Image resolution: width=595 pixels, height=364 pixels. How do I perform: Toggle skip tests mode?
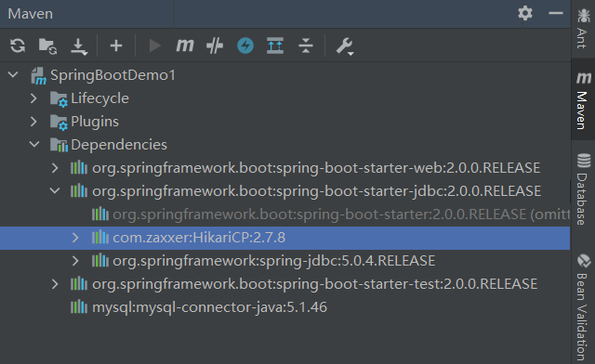tap(215, 45)
